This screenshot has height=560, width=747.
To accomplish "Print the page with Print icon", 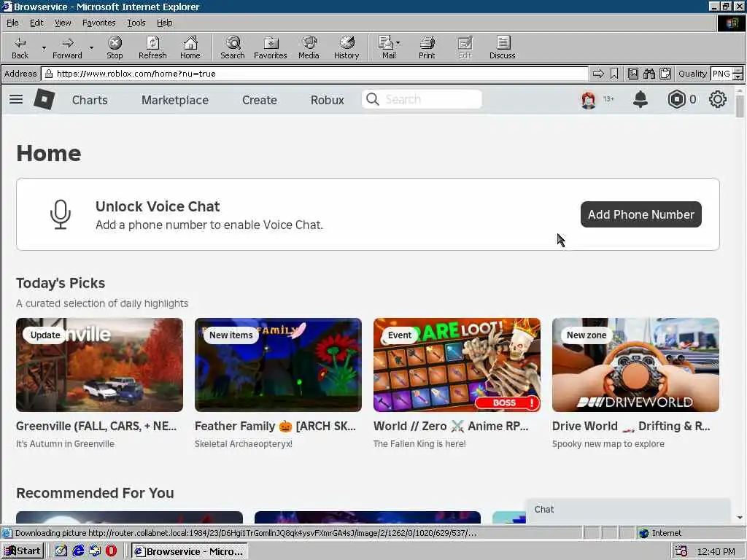I will pos(427,47).
